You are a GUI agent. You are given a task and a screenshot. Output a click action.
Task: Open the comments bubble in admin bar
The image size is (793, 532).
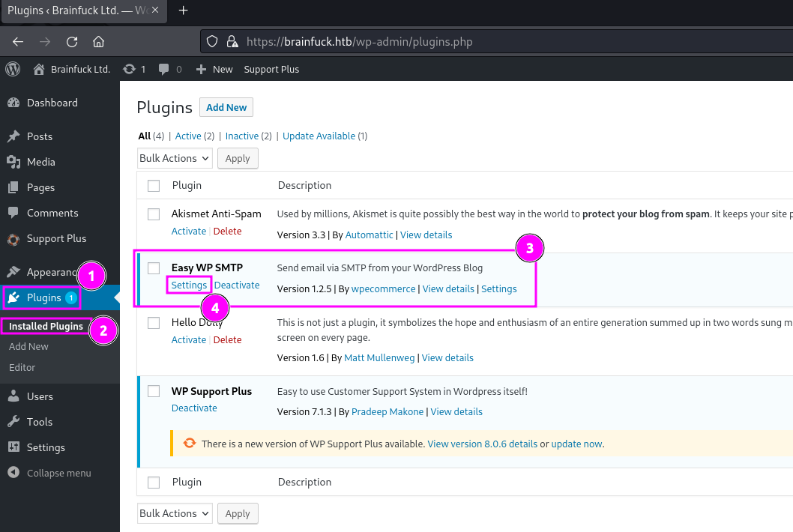click(163, 69)
